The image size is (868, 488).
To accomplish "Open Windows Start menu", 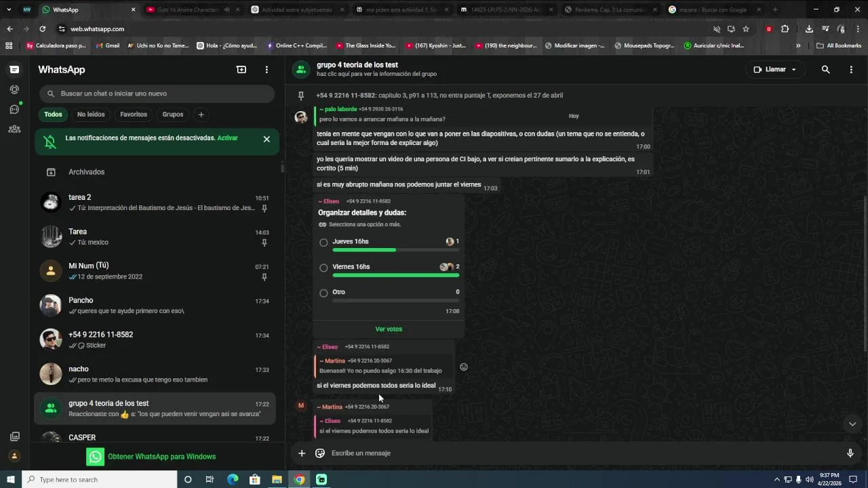I will [10, 479].
